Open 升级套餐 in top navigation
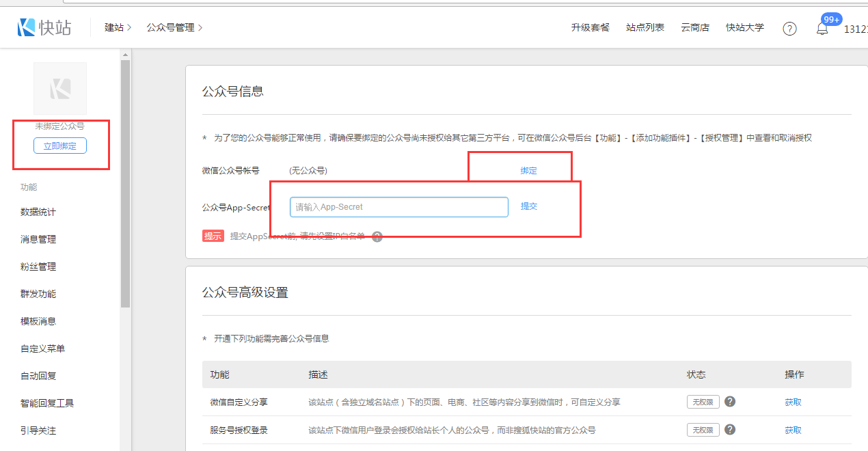868x451 pixels. [591, 28]
